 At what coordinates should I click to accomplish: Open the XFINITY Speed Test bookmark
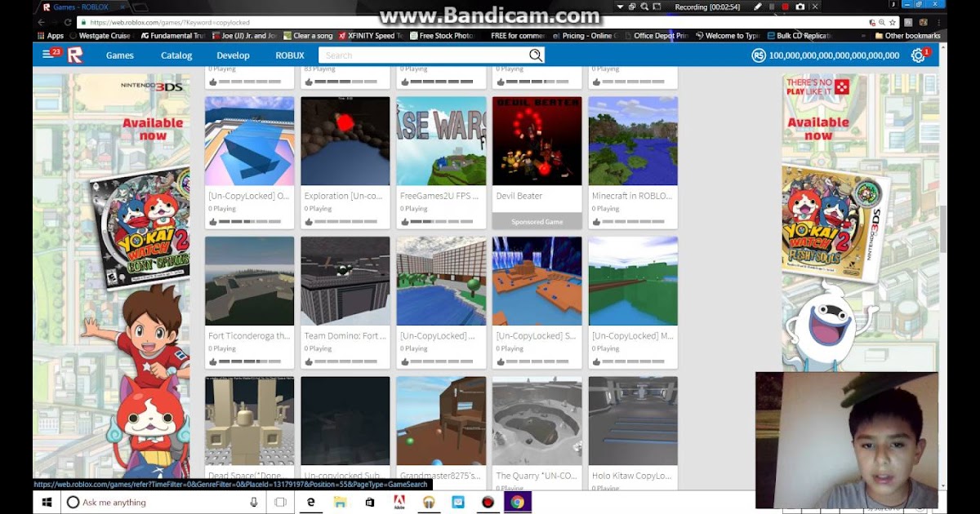[371, 36]
